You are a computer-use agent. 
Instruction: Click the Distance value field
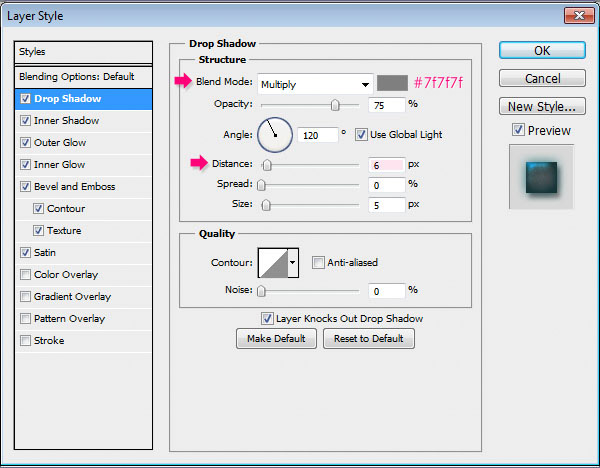click(x=386, y=165)
